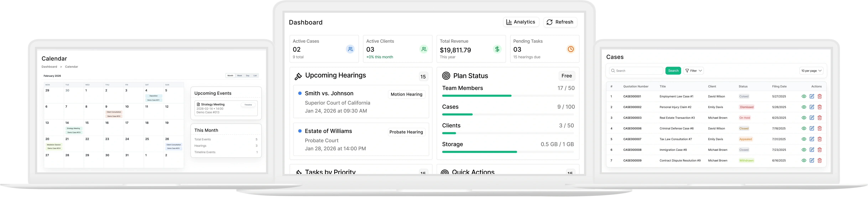Click the Active Clients green people icon
868x198 pixels.
424,49
